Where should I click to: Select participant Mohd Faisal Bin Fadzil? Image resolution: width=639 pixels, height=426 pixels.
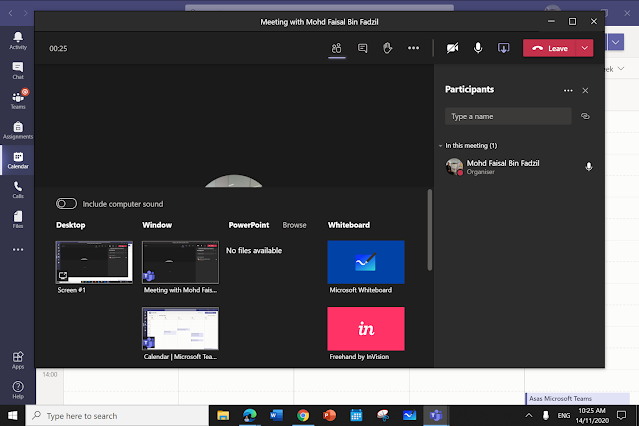518,167
